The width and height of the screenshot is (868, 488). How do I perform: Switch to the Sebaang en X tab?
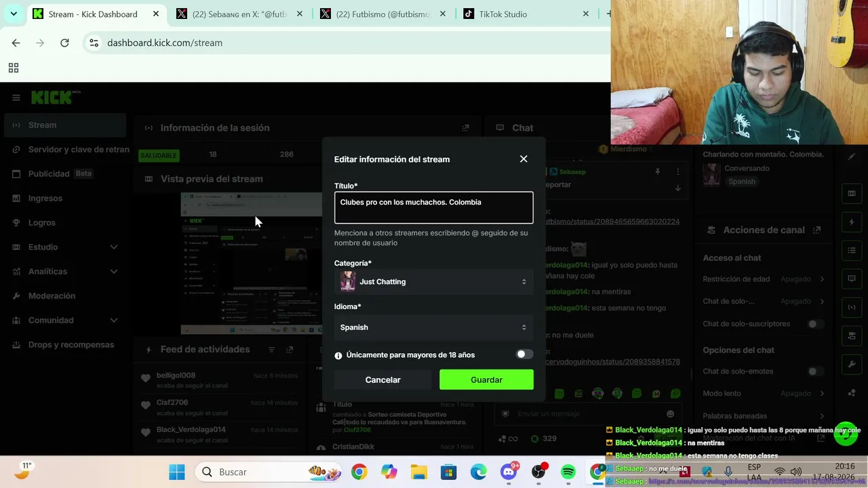[241, 14]
